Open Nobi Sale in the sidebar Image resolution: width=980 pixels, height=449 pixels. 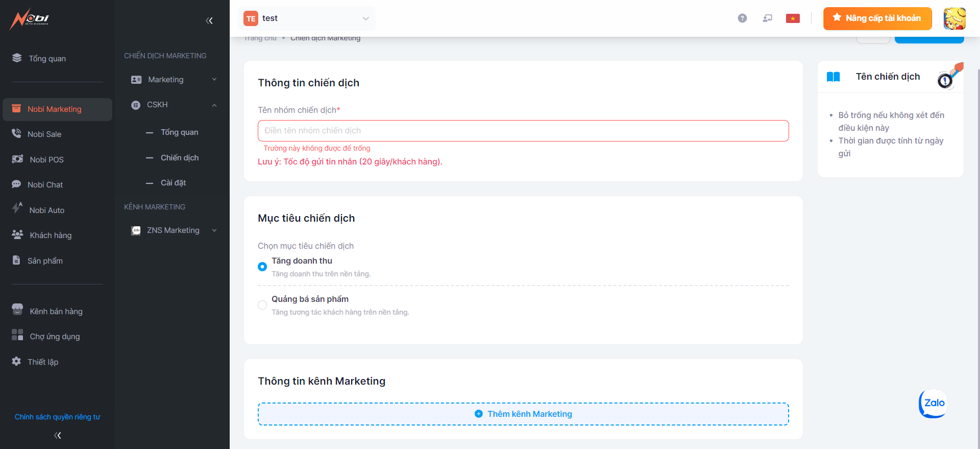click(x=44, y=134)
